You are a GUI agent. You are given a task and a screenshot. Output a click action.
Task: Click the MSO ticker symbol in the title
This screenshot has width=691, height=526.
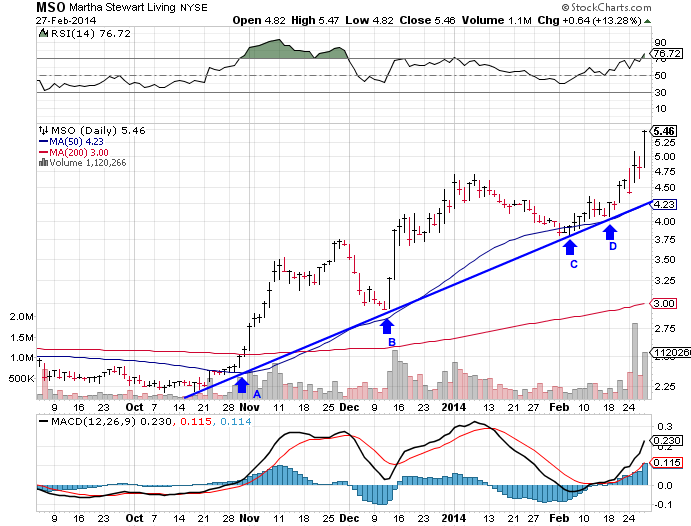[51, 7]
